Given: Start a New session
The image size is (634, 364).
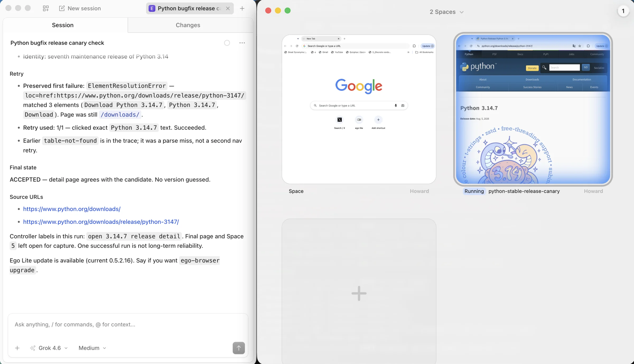Looking at the screenshot, I should click(80, 8).
